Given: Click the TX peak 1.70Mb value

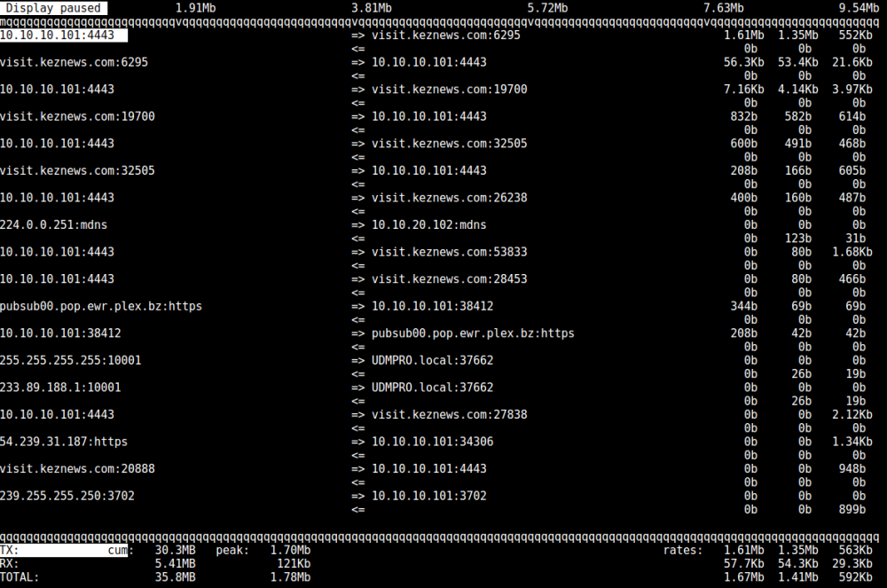Looking at the screenshot, I should tap(290, 551).
